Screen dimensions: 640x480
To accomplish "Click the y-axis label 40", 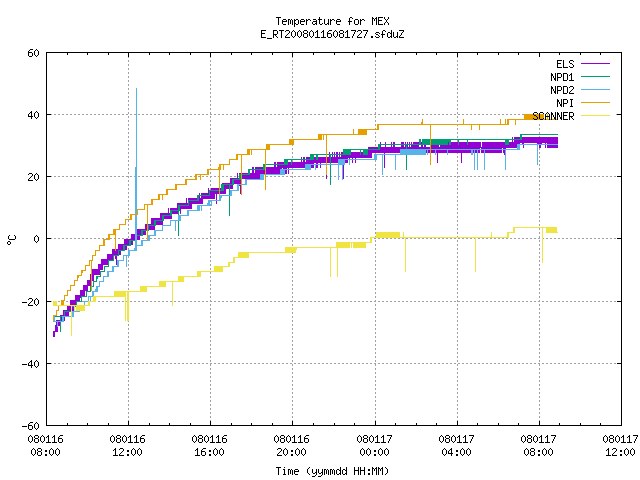I will click(x=33, y=115).
